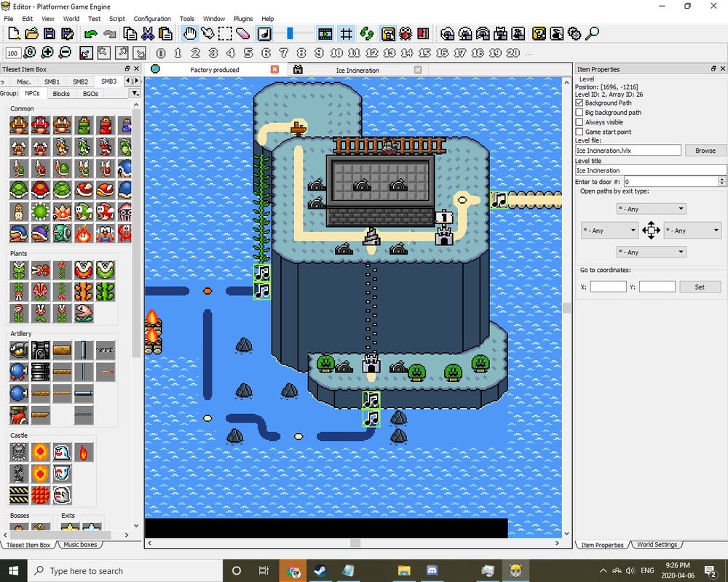Click the Copy icon in the toolbar
Image resolution: width=728 pixels, height=582 pixels.
[x=130, y=33]
